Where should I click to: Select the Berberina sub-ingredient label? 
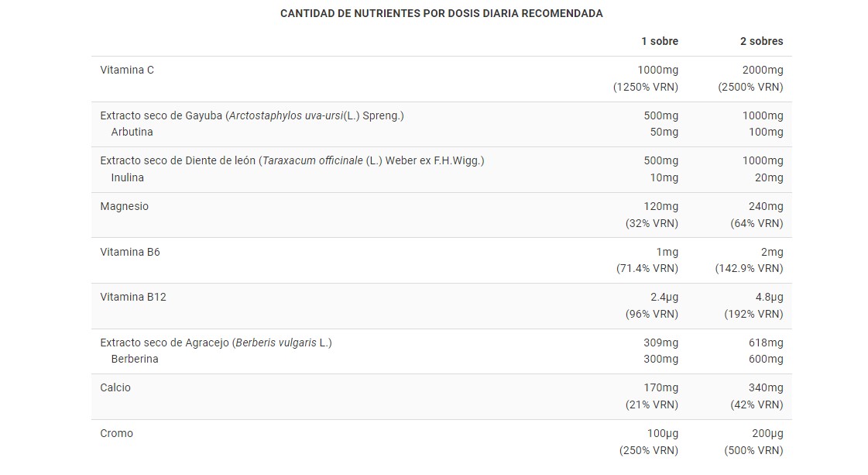135,359
